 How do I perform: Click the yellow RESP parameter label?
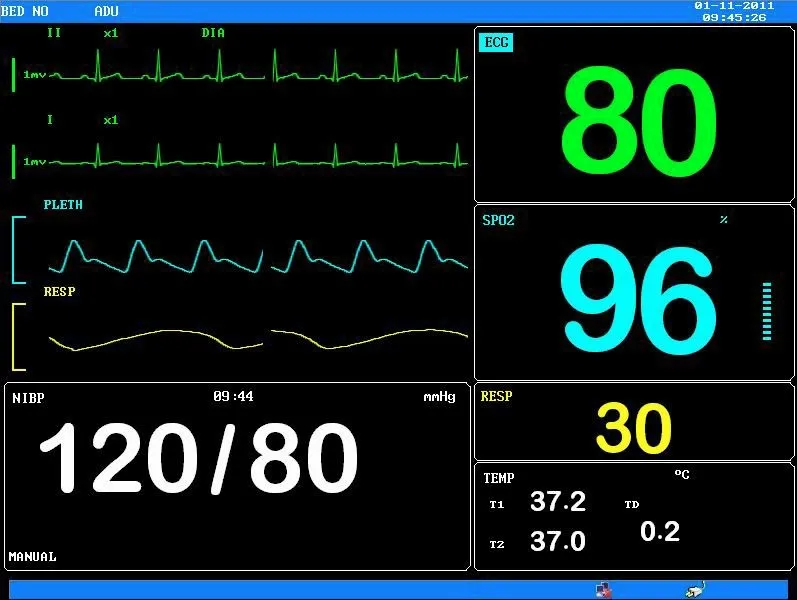pos(497,396)
